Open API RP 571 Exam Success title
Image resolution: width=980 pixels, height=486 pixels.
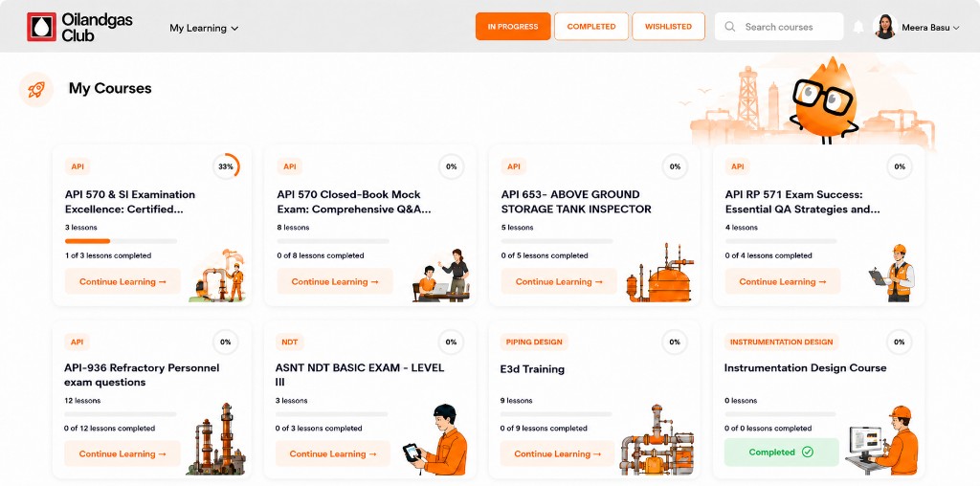[x=803, y=202]
